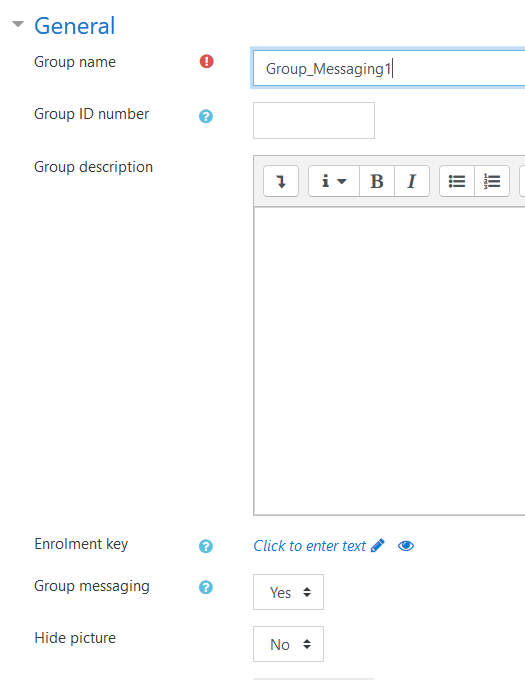
Task: Click the General section heading
Action: point(75,26)
